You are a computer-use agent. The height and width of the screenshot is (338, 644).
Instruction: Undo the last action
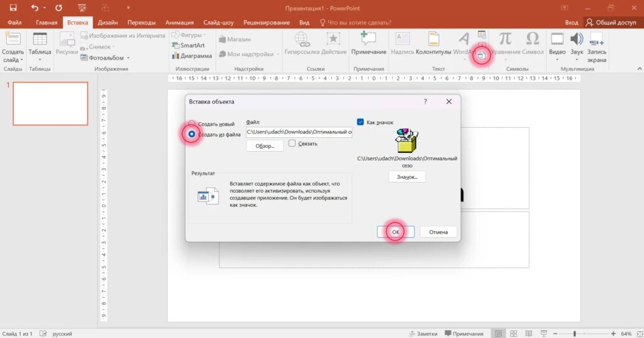pos(35,8)
